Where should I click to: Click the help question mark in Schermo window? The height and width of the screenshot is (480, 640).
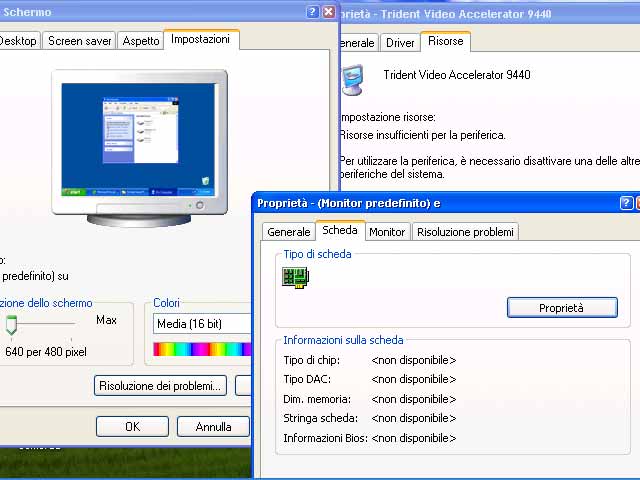(312, 12)
